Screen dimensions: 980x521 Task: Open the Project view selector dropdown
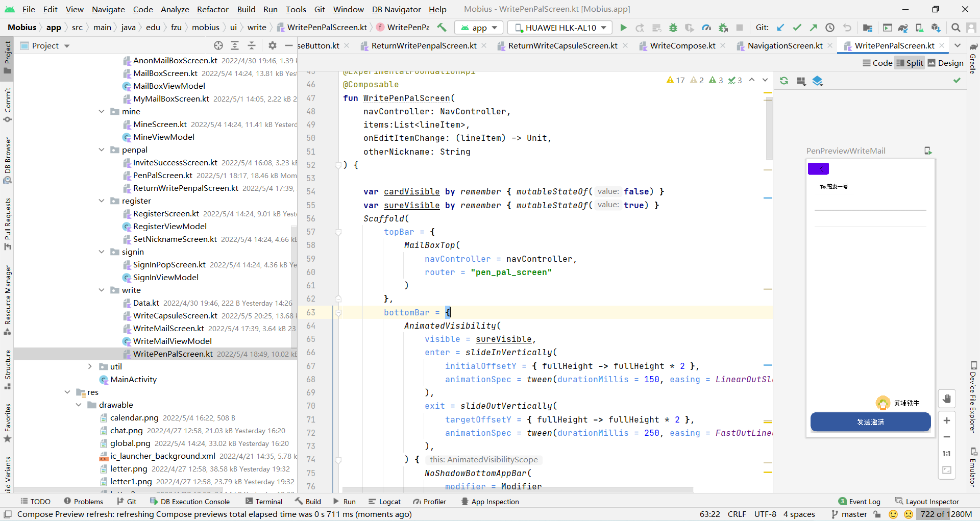point(45,45)
